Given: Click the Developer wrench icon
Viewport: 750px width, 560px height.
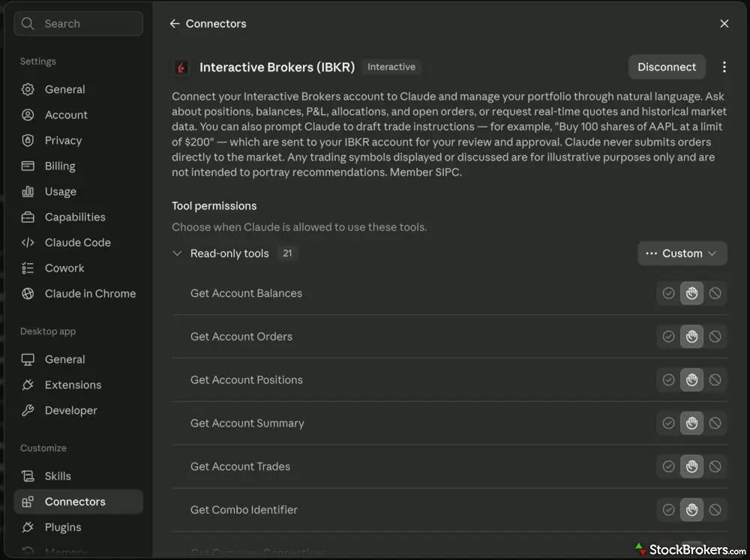Looking at the screenshot, I should tap(28, 410).
